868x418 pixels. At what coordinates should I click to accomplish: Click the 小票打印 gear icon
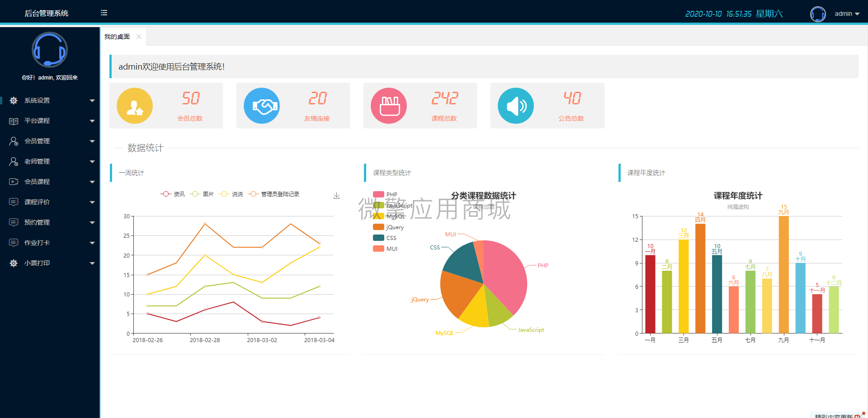(14, 263)
